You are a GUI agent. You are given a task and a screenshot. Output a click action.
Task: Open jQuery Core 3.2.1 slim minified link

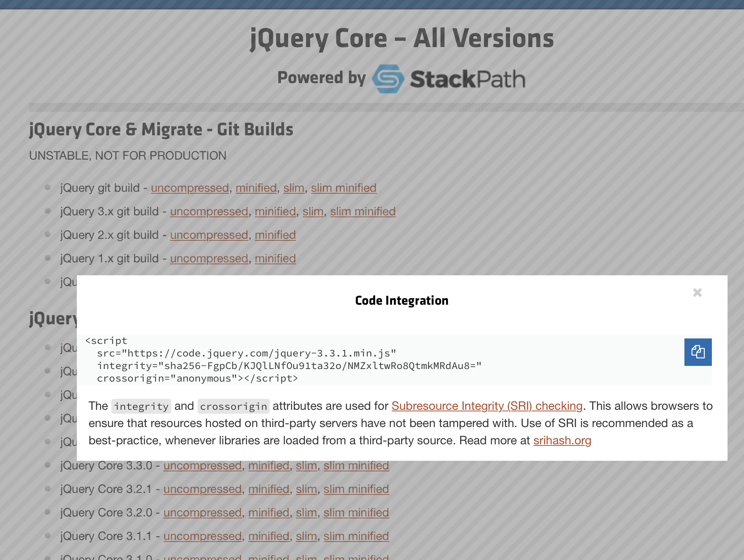(356, 489)
